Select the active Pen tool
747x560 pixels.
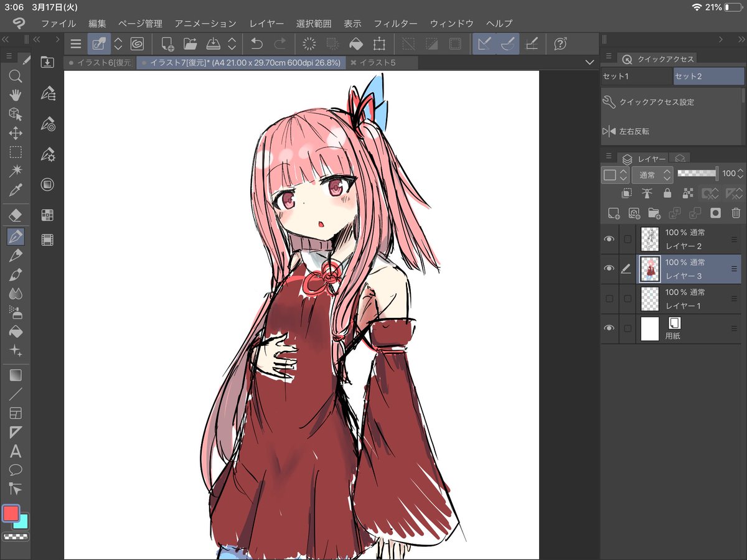[16, 236]
